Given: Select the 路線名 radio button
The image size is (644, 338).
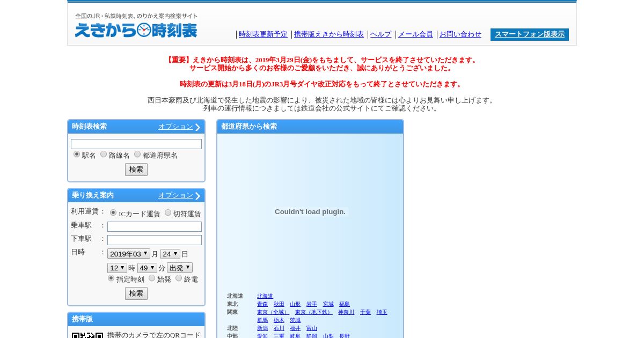Looking at the screenshot, I should [104, 154].
